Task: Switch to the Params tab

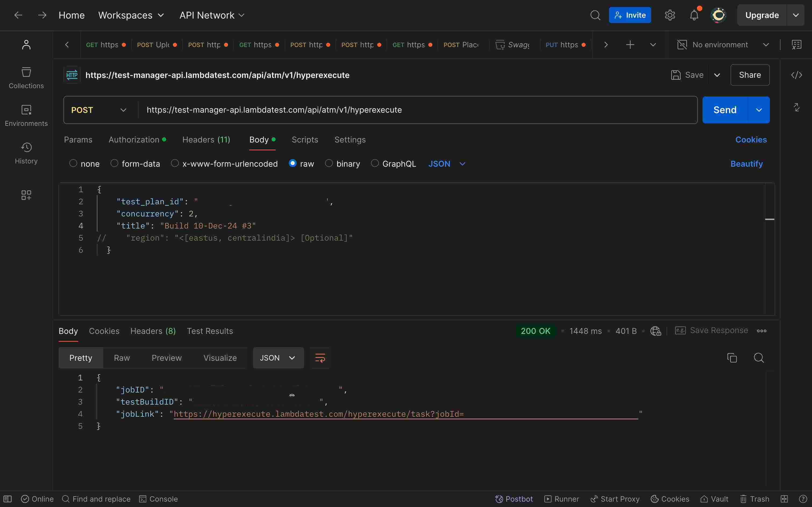Action: click(78, 140)
